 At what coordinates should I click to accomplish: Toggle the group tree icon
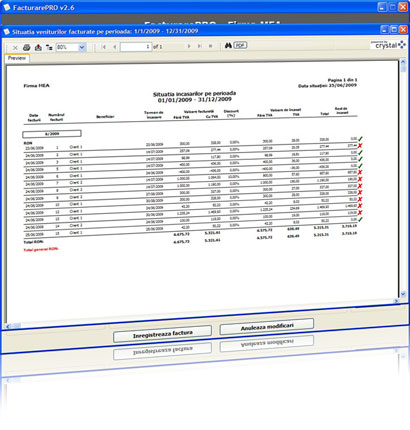49,47
